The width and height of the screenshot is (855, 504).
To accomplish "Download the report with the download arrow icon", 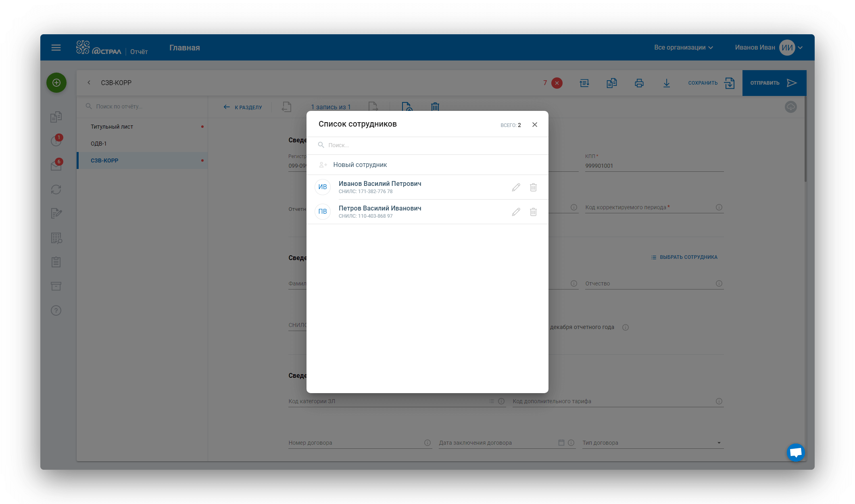I will (x=667, y=83).
